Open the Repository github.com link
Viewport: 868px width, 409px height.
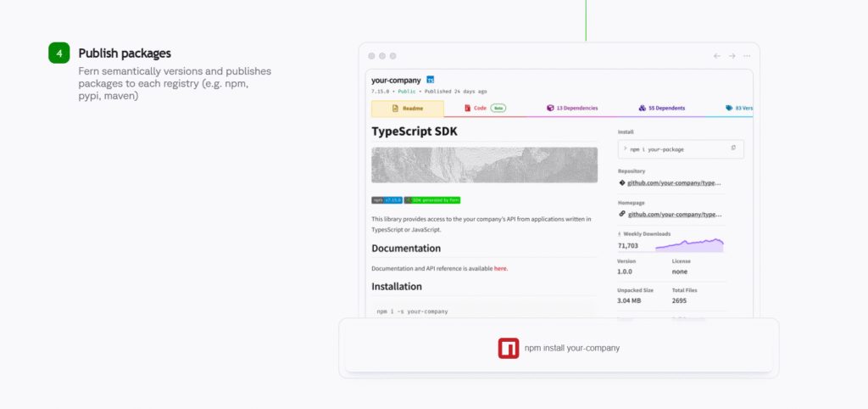coord(674,182)
